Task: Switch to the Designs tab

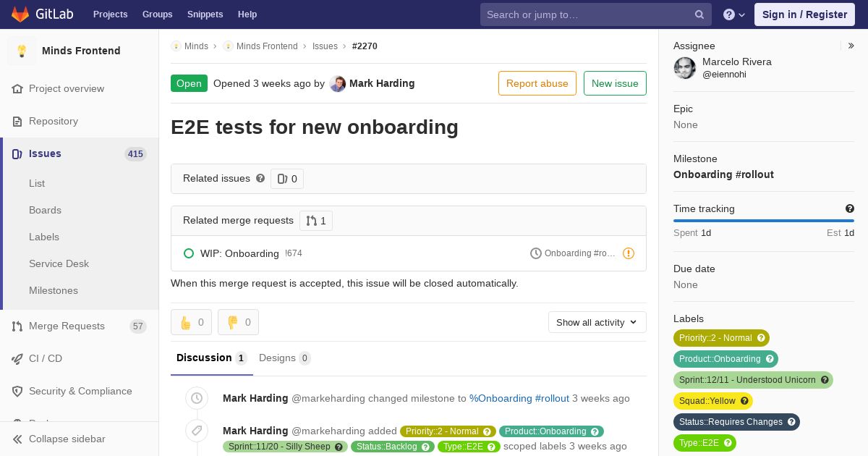Action: click(284, 358)
